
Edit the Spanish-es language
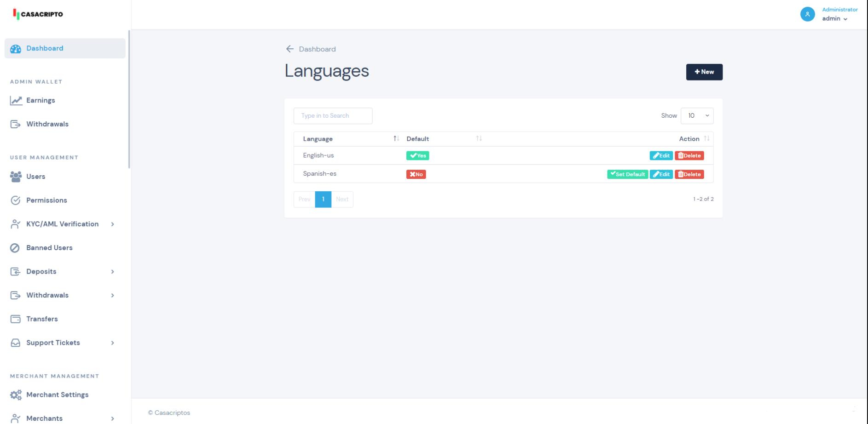coord(661,174)
